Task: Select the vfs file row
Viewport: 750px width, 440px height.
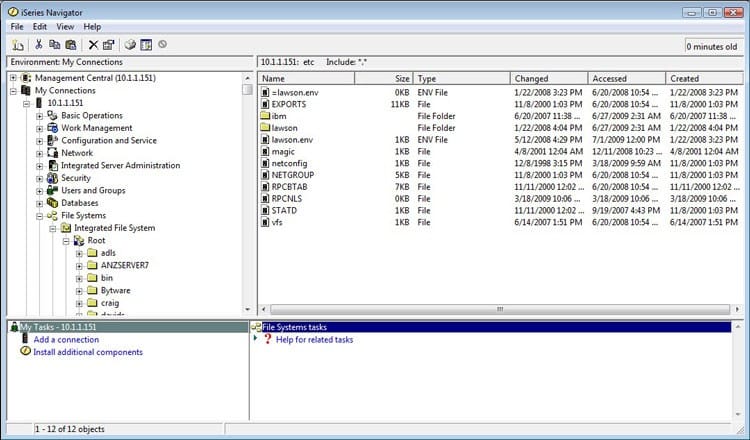Action: click(x=500, y=222)
